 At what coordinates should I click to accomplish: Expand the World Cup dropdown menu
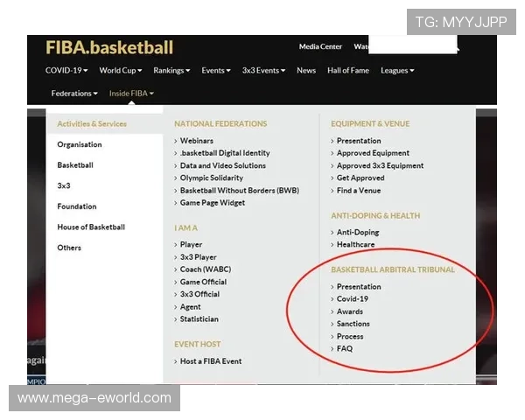121,70
